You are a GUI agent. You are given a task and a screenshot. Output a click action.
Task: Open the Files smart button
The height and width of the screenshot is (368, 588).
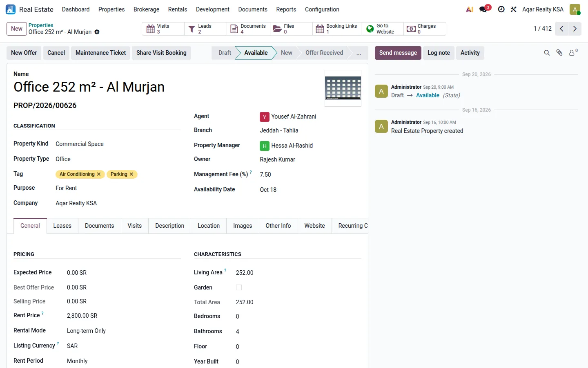(x=291, y=29)
